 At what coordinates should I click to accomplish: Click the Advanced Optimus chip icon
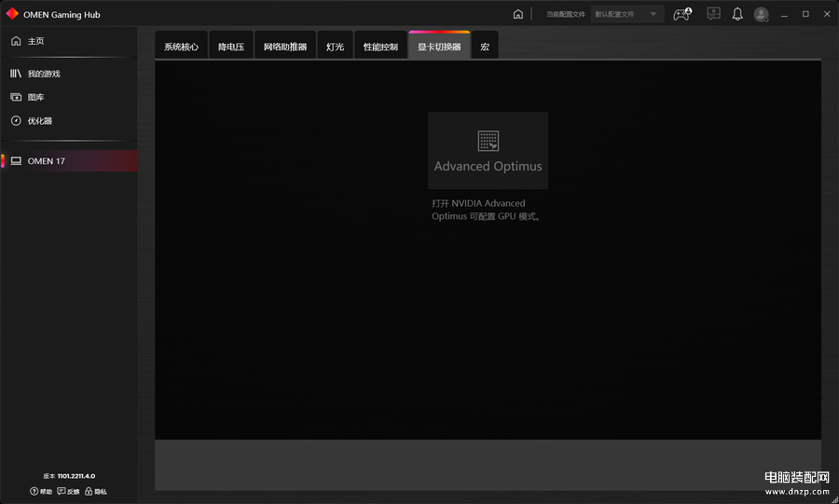(488, 141)
